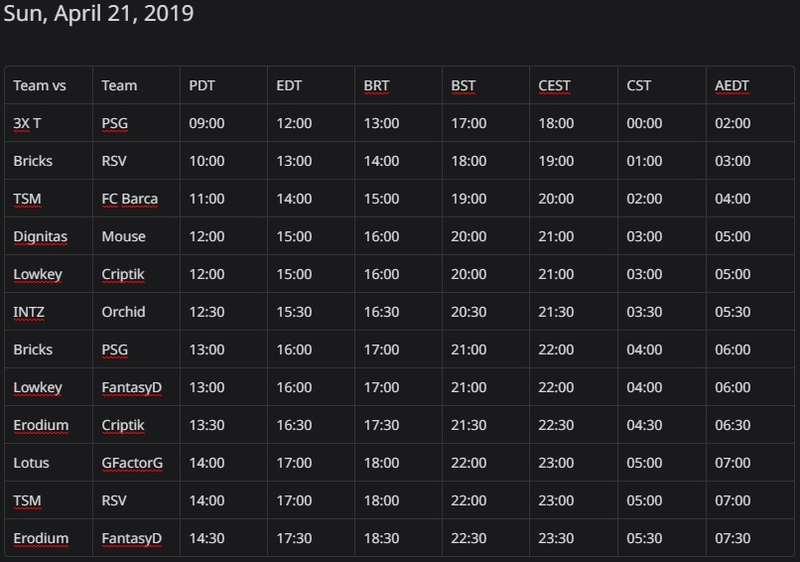This screenshot has height=562, width=800.
Task: Select the 3X T team cell
Action: (48, 123)
